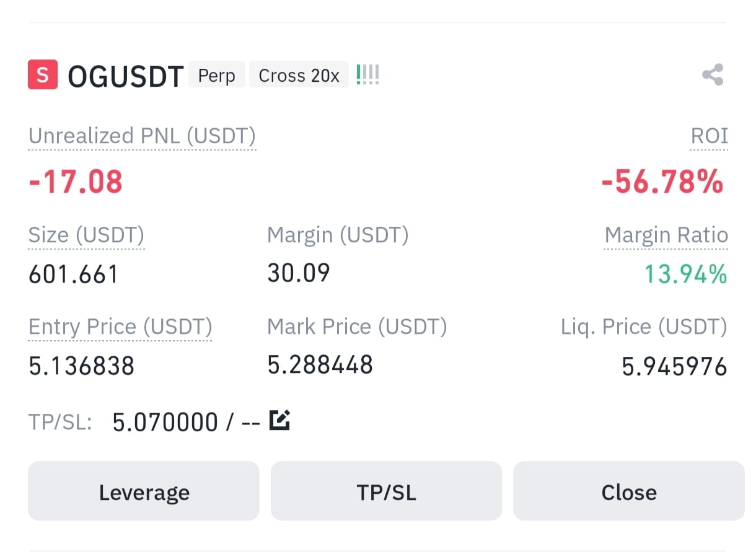Tap the Margin Ratio label
Image resolution: width=756 pixels, height=554 pixels.
point(666,235)
